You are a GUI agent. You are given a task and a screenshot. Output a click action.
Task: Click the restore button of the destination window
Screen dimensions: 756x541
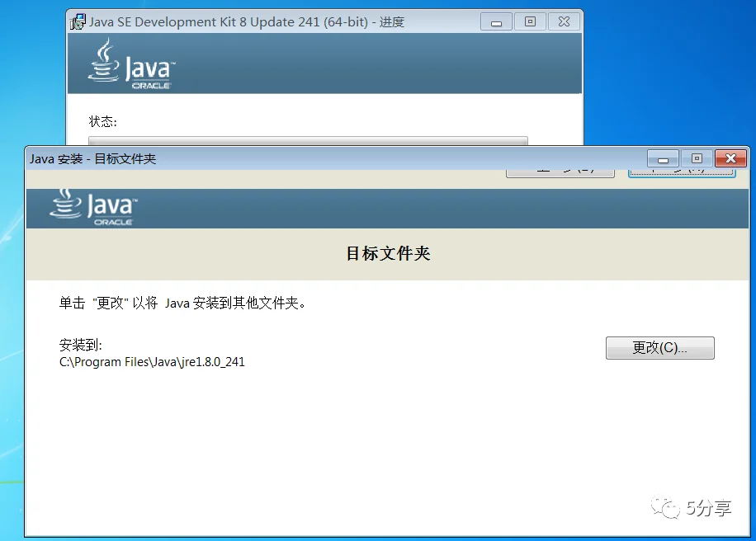694,158
